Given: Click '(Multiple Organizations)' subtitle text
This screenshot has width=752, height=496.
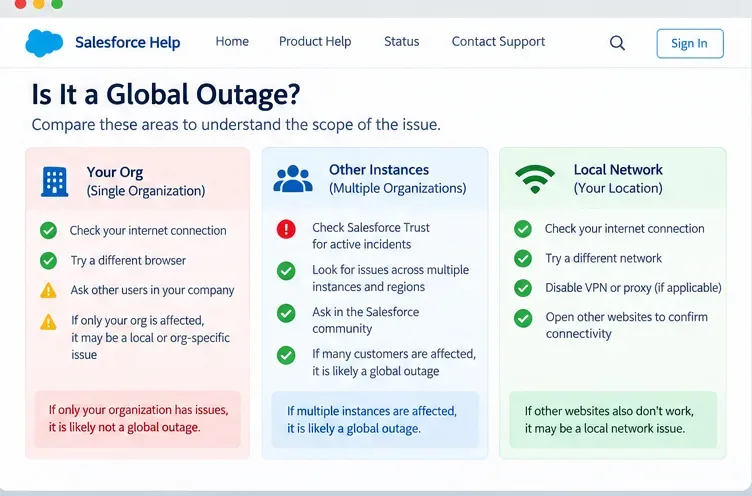Looking at the screenshot, I should (x=398, y=188).
